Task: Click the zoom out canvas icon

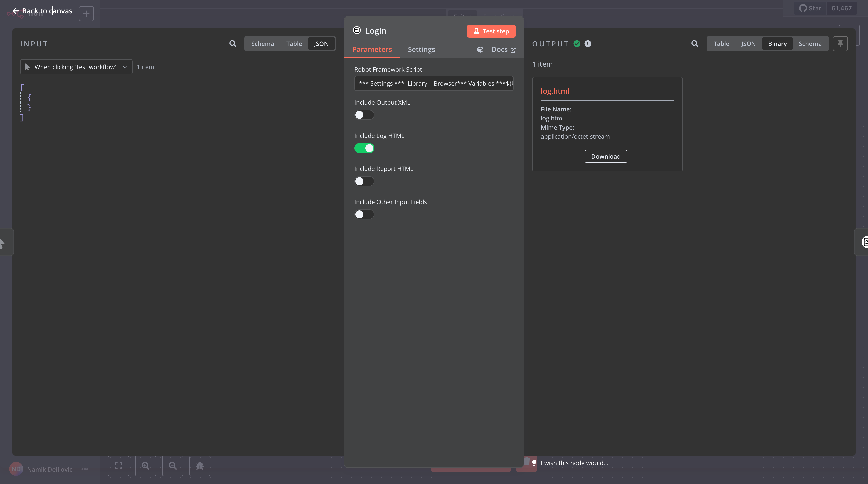Action: pos(173,466)
